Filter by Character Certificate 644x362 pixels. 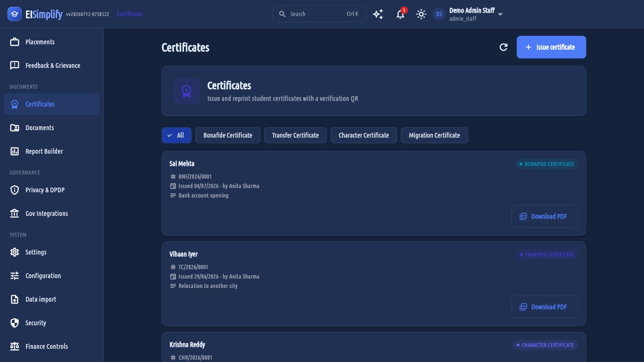(364, 135)
